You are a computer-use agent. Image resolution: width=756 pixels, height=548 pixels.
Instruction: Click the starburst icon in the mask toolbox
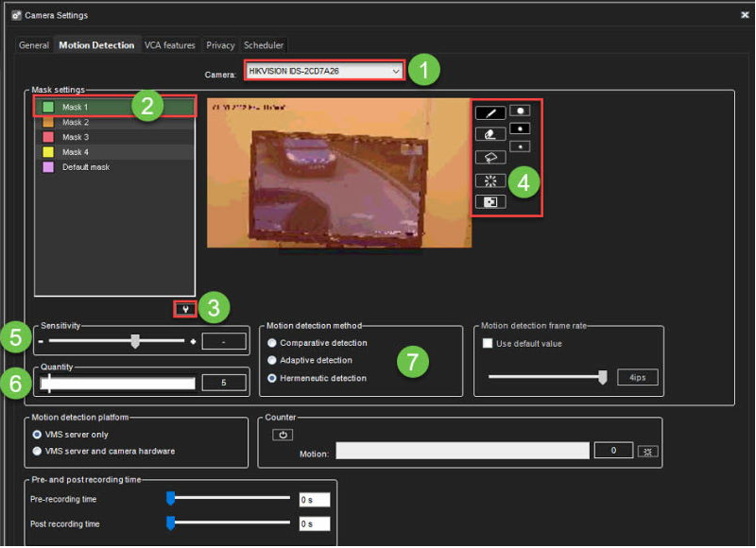490,180
